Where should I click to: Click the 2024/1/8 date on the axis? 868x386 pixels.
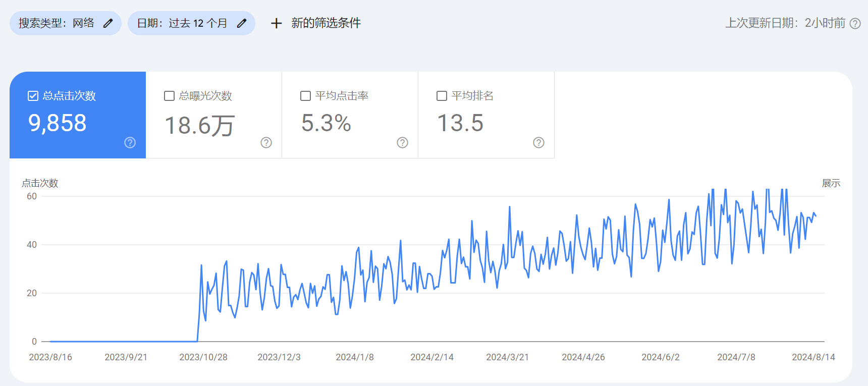(x=355, y=357)
